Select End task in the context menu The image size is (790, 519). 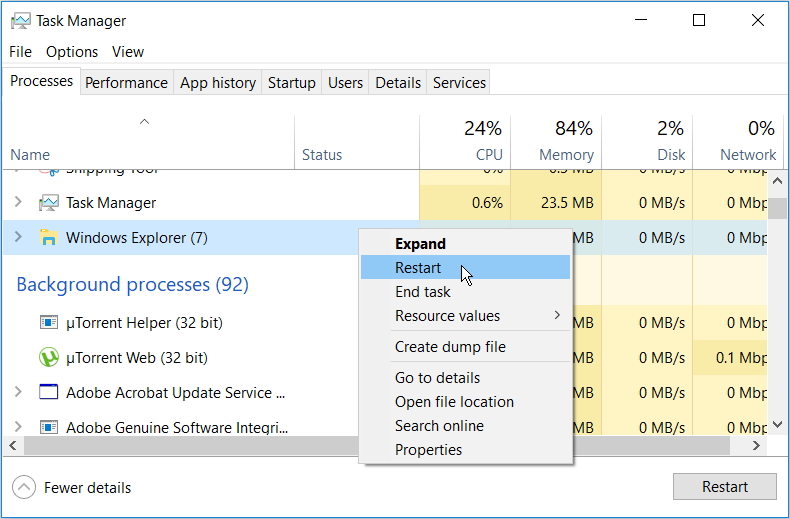pyautogui.click(x=422, y=292)
